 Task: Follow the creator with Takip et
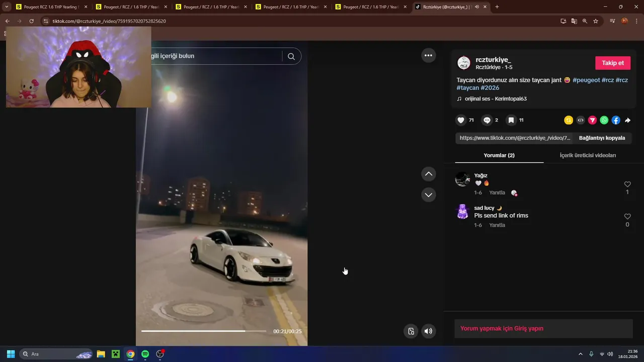click(613, 63)
